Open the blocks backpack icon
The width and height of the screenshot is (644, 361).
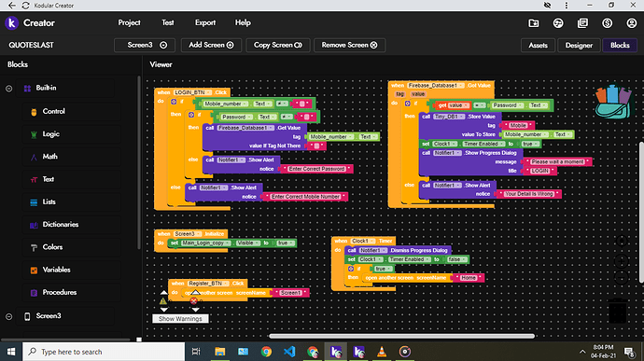point(613,102)
